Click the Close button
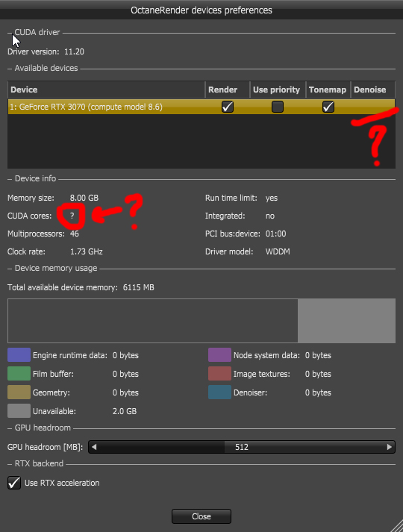Screen dimensions: 403x532 point(201,516)
